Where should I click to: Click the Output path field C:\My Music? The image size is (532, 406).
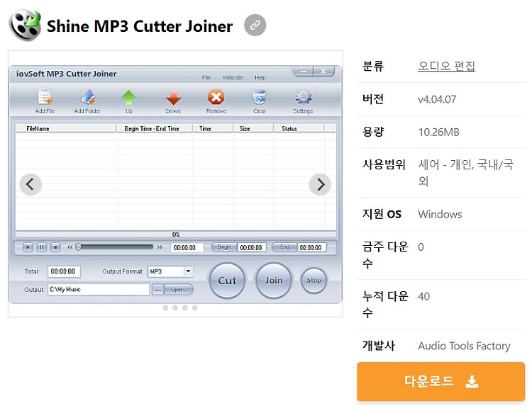coord(99,289)
